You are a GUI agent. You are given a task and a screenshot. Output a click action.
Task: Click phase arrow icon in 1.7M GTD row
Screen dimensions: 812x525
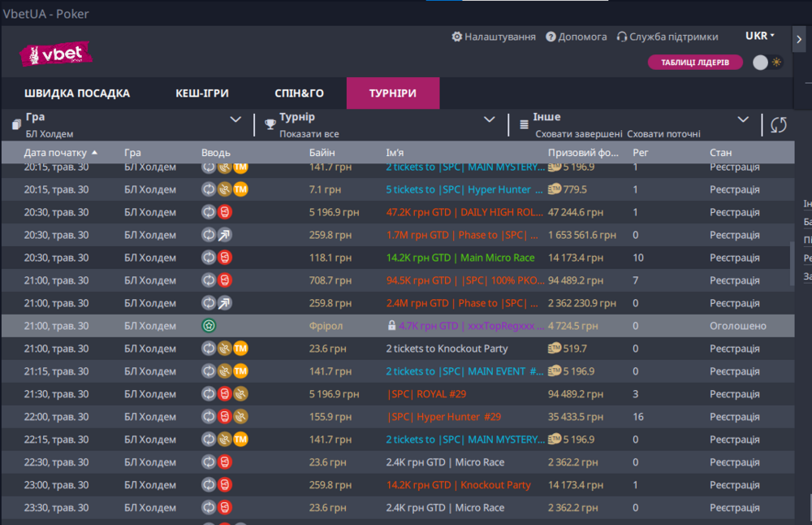click(x=225, y=235)
